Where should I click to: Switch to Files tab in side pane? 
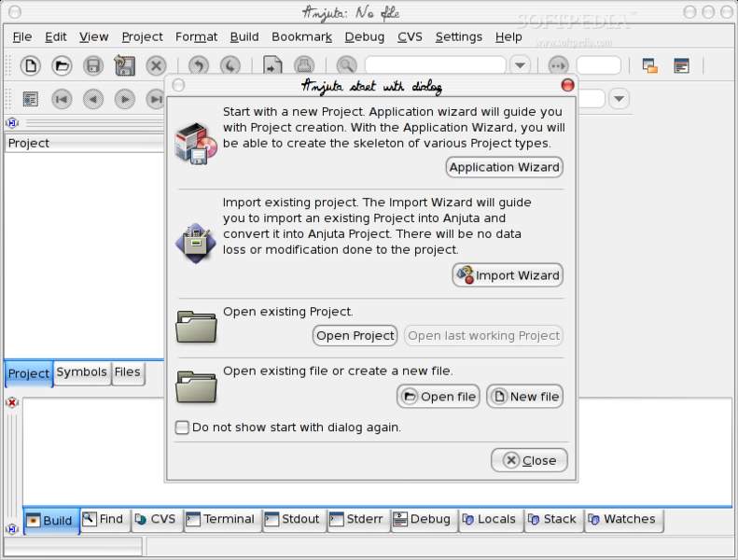(x=128, y=372)
